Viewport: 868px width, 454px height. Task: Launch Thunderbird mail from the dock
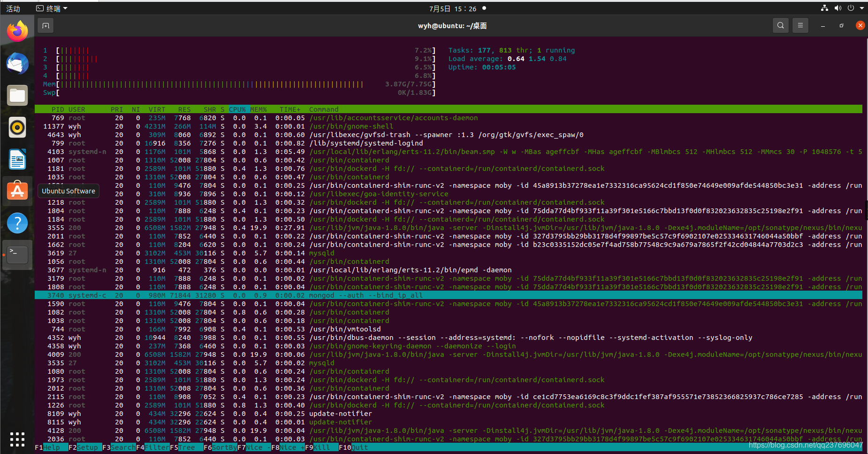point(17,63)
